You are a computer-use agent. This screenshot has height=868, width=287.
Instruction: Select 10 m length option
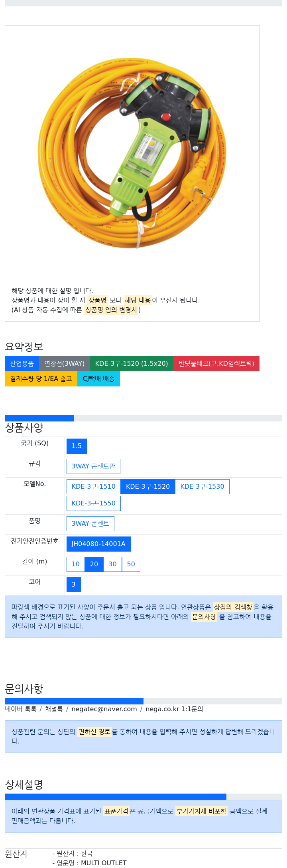[76, 564]
